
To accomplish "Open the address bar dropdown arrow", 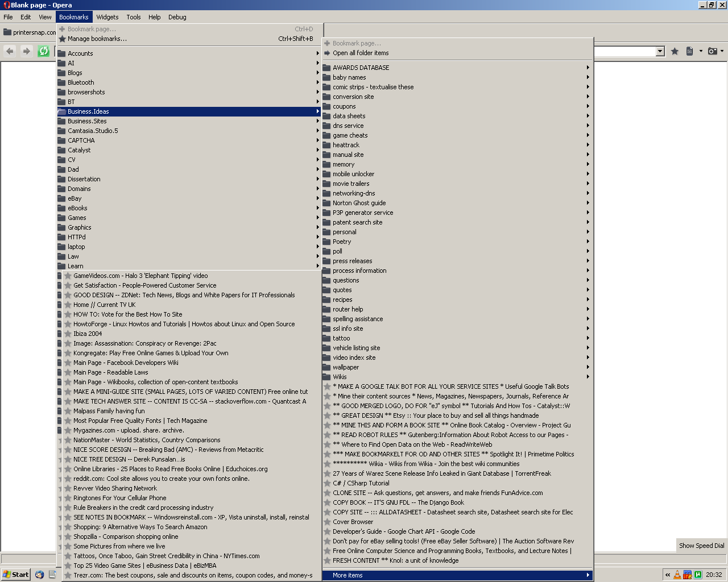I will 660,51.
